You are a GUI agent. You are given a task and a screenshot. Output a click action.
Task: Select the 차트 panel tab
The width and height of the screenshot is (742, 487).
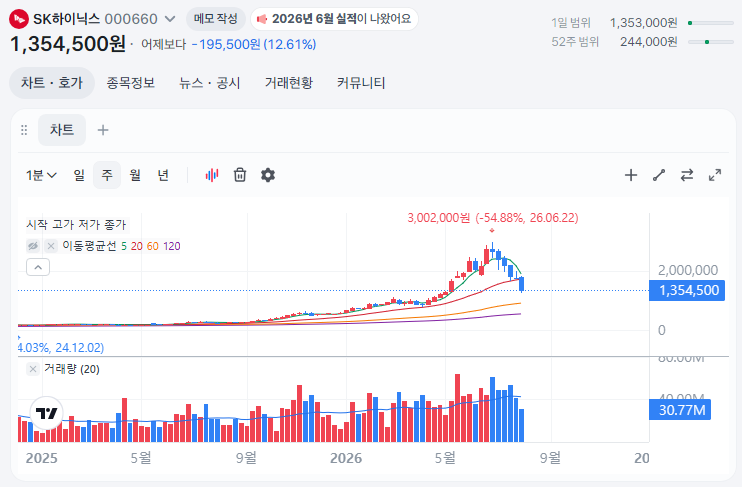tap(62, 130)
